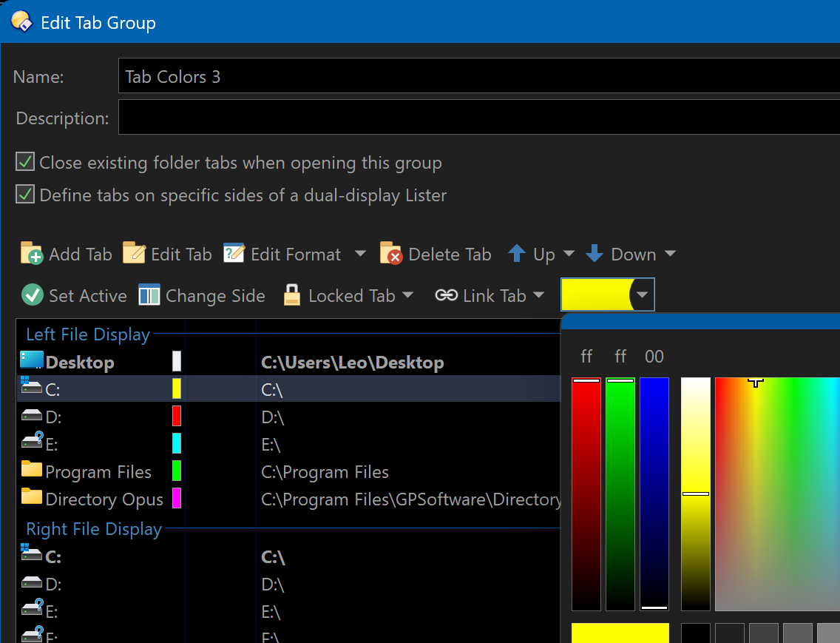Click the Link Tab chain icon
This screenshot has width=840, height=643.
click(446, 295)
